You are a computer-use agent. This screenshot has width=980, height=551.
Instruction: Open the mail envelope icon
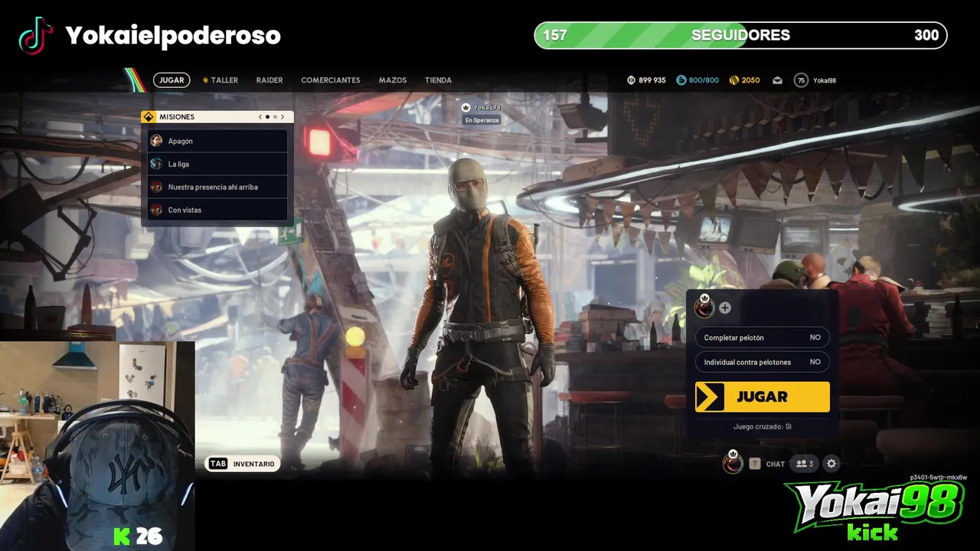click(777, 80)
